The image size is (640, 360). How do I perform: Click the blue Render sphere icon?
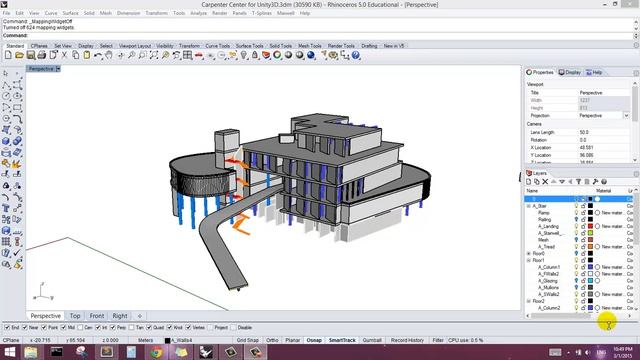pyautogui.click(x=311, y=55)
